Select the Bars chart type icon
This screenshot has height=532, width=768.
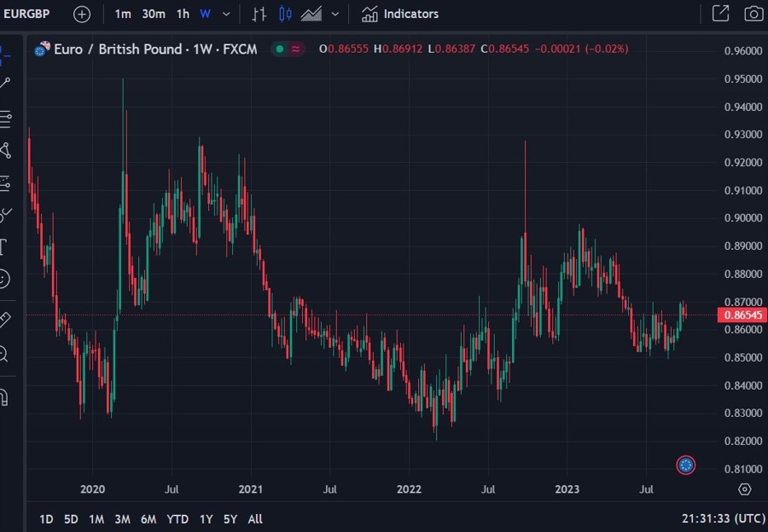[259, 14]
